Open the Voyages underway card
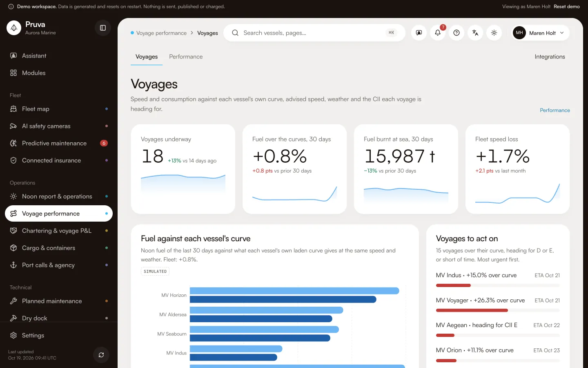The image size is (588, 368). click(x=183, y=169)
